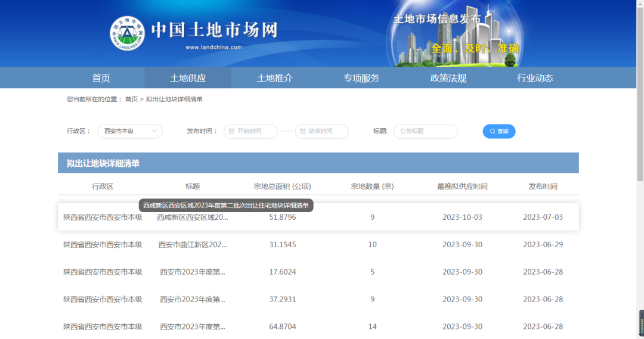This screenshot has width=644, height=339.
Task: Open the 首页 navigation tab
Action: tap(101, 78)
